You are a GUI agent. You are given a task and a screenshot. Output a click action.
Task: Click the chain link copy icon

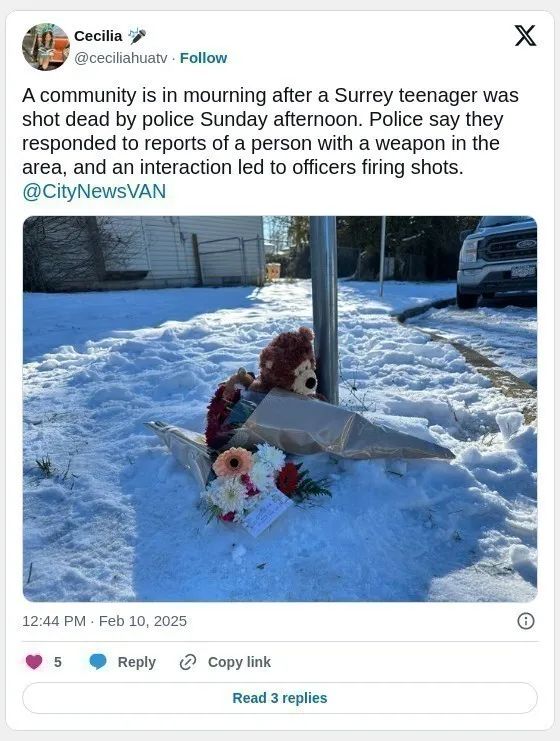188,662
